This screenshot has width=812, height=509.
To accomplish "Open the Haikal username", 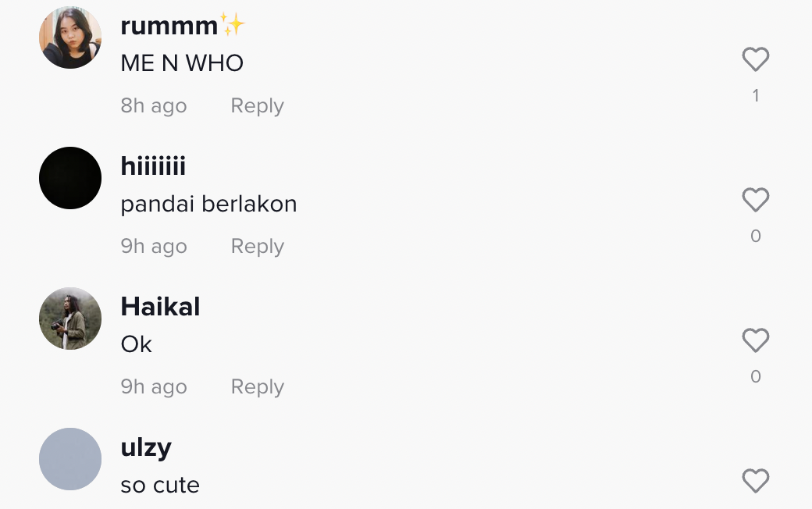I will [160, 307].
